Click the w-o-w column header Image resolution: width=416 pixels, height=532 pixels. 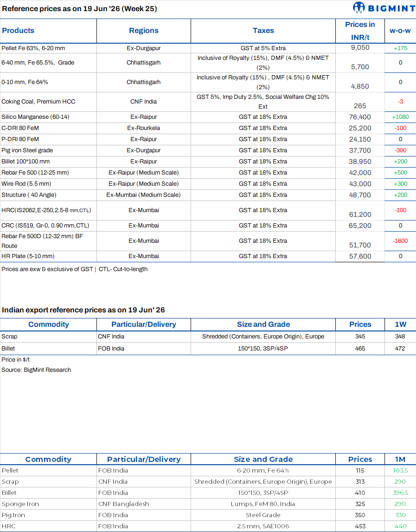click(400, 31)
